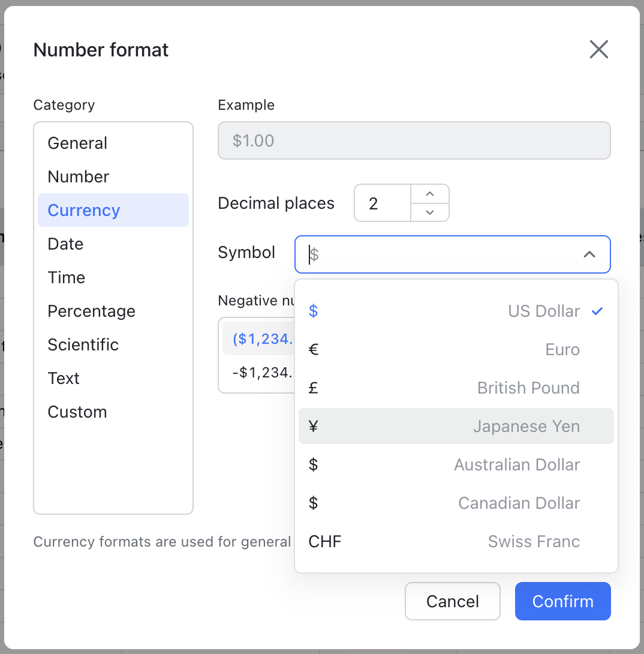
Task: Select the checked US Dollar option
Action: [456, 311]
